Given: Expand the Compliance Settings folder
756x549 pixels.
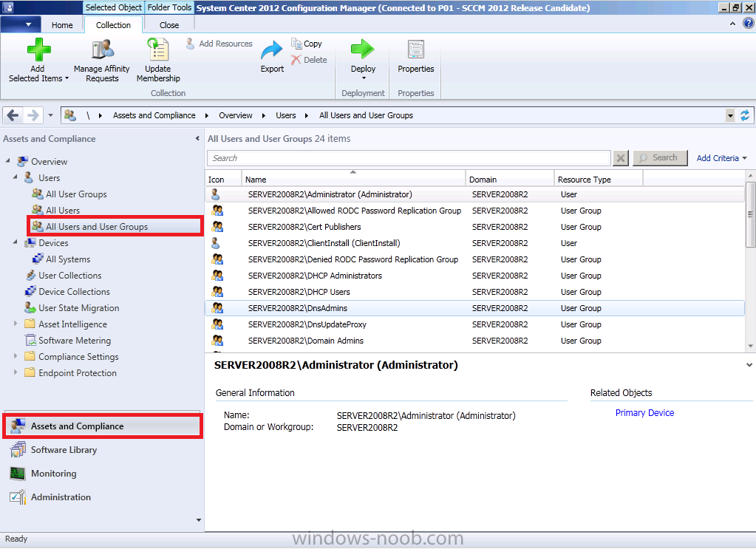Looking at the screenshot, I should point(16,356).
